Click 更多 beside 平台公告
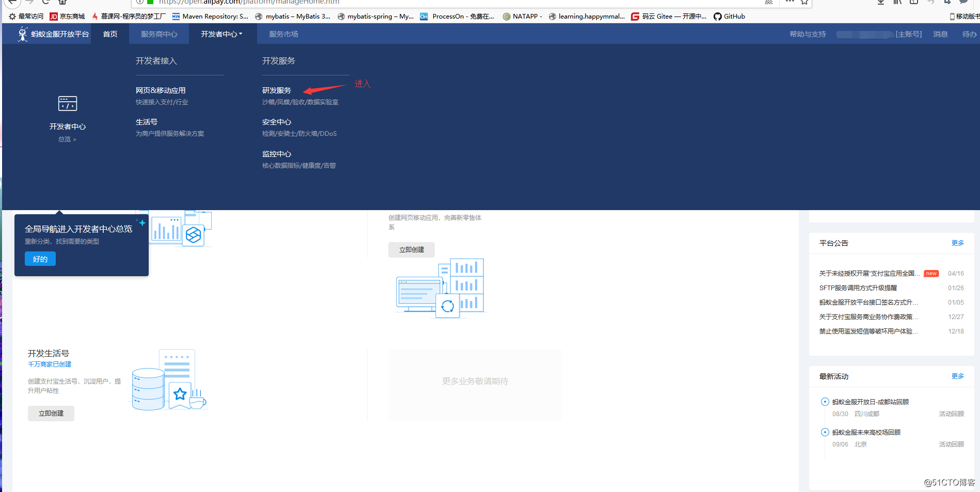The height and width of the screenshot is (492, 980). (958, 243)
